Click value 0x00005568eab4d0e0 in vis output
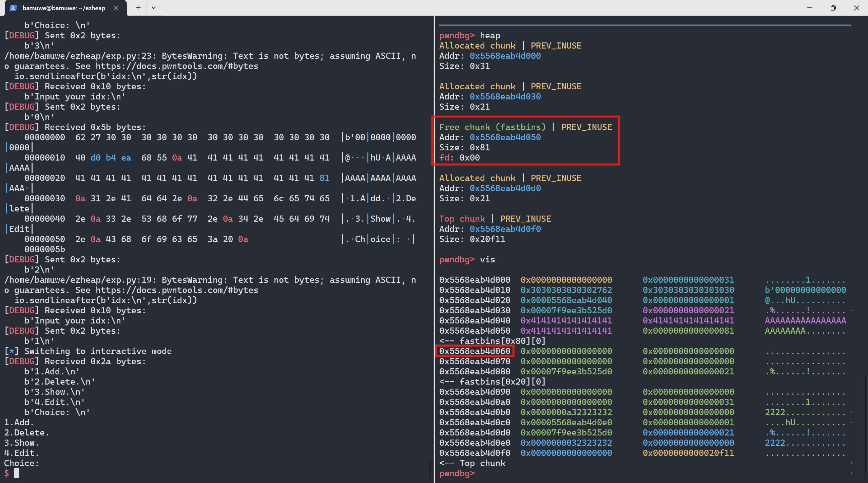Viewport: 868px width, 483px height. click(x=566, y=422)
